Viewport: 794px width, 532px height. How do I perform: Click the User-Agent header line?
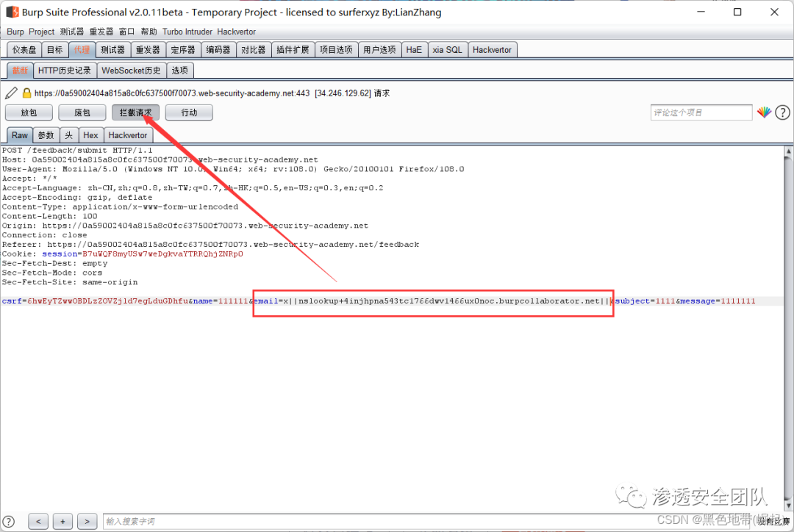(x=233, y=169)
